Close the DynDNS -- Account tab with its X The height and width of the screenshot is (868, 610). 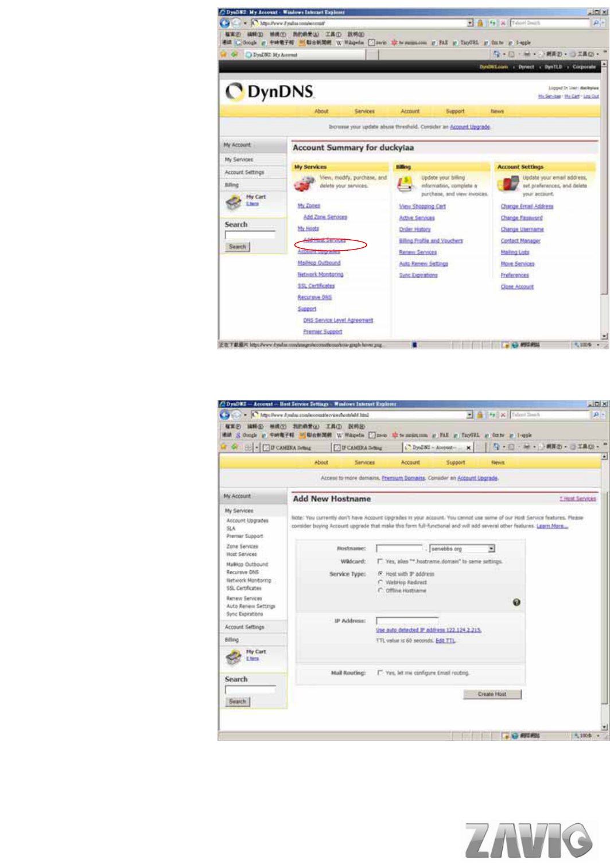pos(468,447)
